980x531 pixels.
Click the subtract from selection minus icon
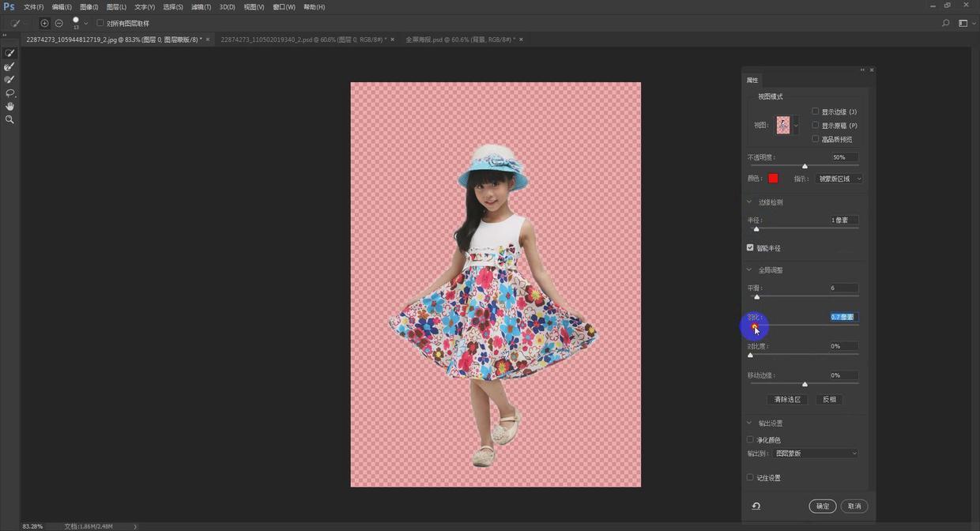coord(58,23)
